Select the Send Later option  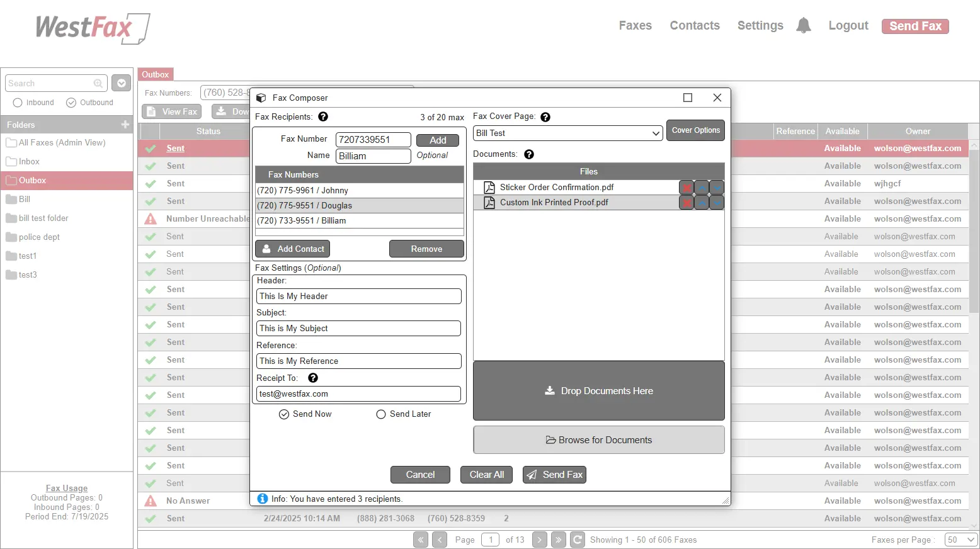(381, 414)
